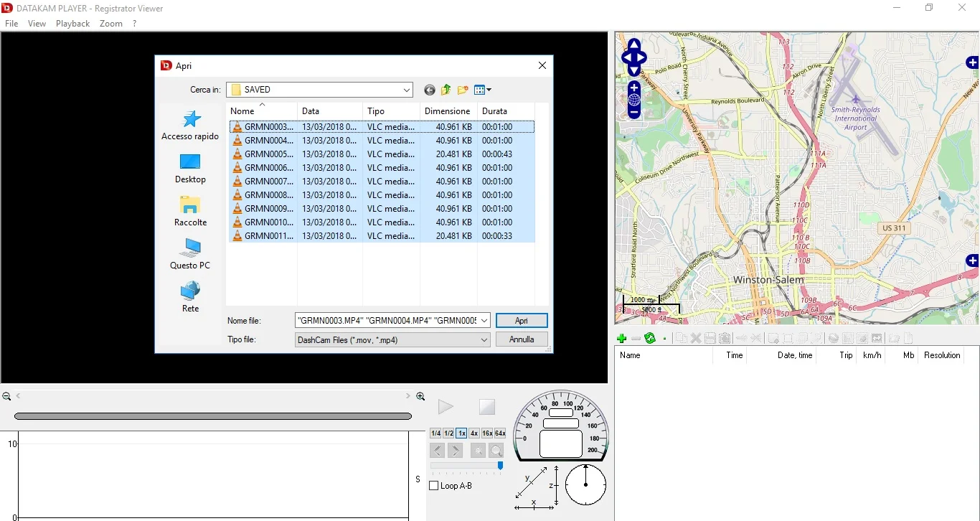Click the back arrow in the Apri dialog
This screenshot has height=521, width=980.
click(430, 90)
